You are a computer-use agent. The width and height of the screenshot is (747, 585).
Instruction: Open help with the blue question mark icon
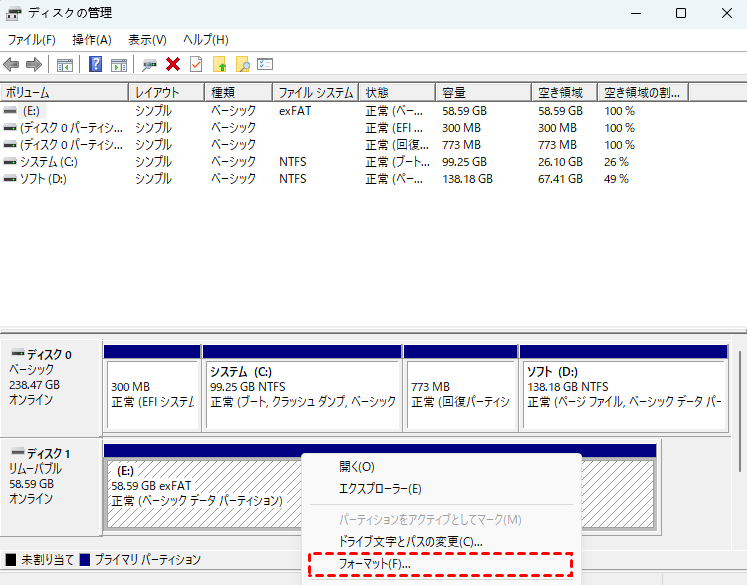[x=96, y=65]
